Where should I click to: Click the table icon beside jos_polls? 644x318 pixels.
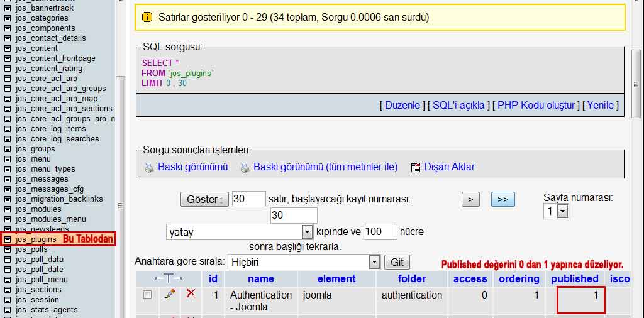[8, 249]
